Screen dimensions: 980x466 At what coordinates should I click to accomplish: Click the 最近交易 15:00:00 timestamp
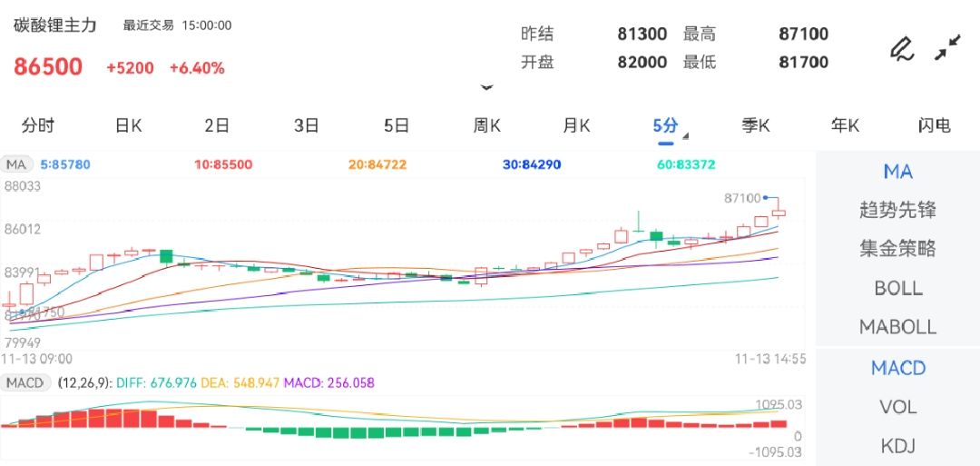(178, 25)
